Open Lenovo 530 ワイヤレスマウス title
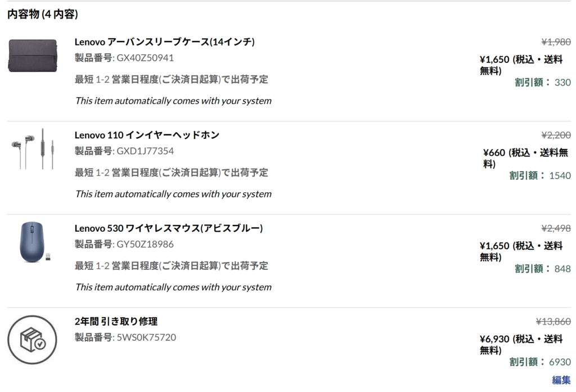The width and height of the screenshot is (576, 392). coord(169,228)
